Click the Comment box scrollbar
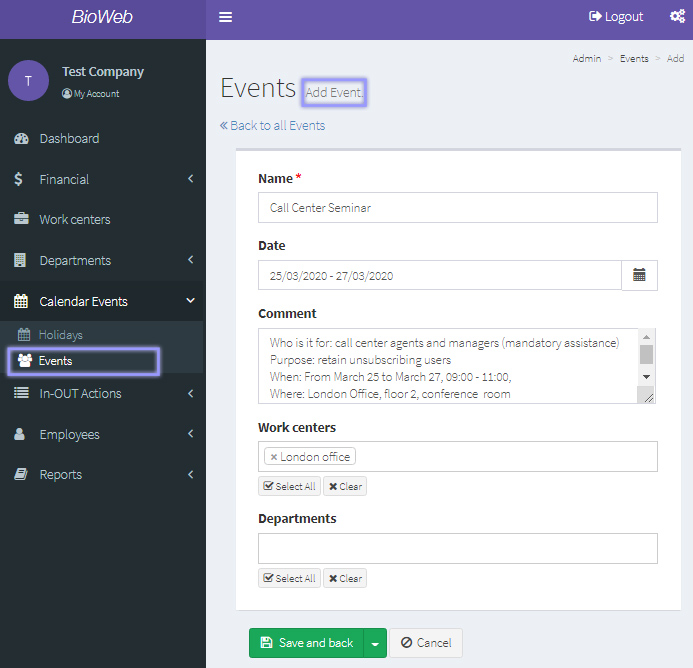Image resolution: width=693 pixels, height=668 pixels. point(646,355)
